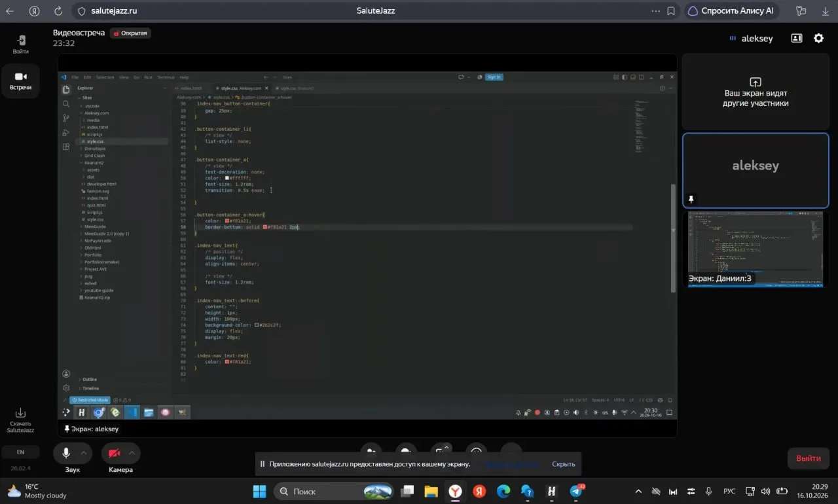Image resolution: width=838 pixels, height=504 pixels.
Task: Expand the Outline section in VS Code
Action: [89, 379]
